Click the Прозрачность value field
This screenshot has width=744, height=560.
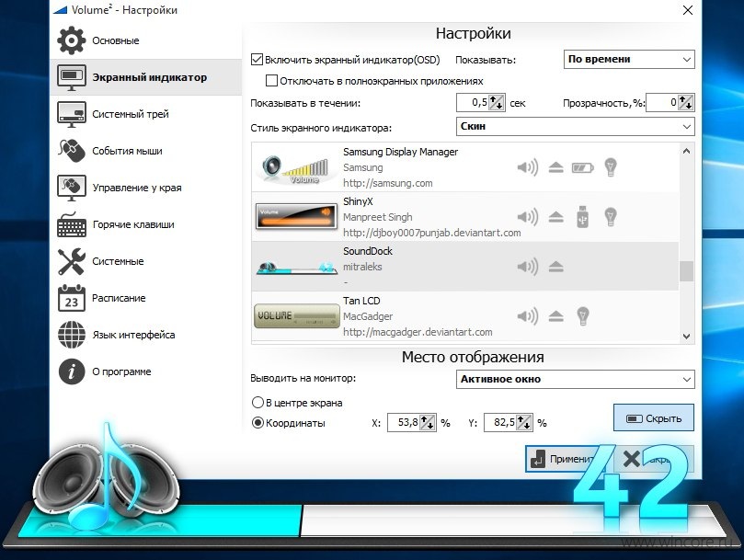[x=662, y=102]
